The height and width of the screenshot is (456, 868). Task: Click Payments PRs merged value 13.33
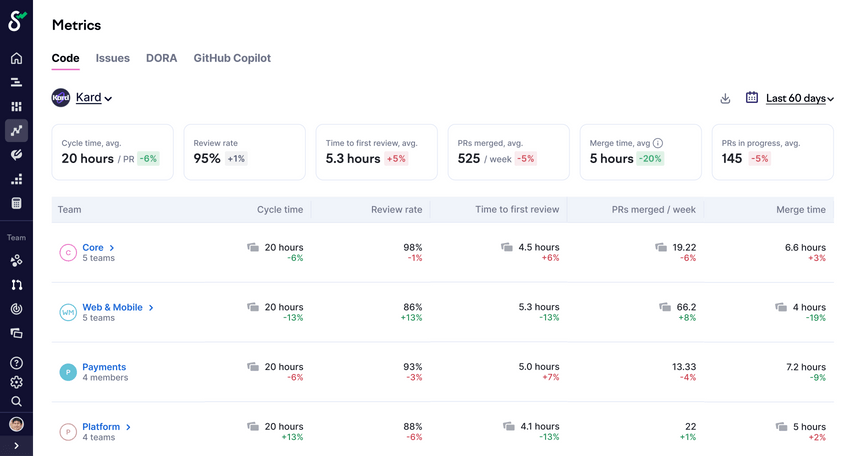(x=684, y=367)
